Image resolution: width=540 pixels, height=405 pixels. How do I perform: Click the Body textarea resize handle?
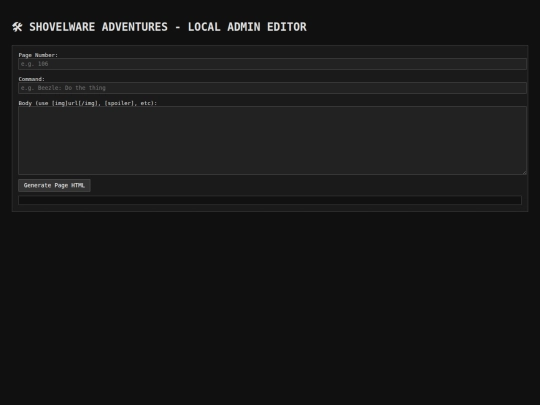click(x=524, y=172)
